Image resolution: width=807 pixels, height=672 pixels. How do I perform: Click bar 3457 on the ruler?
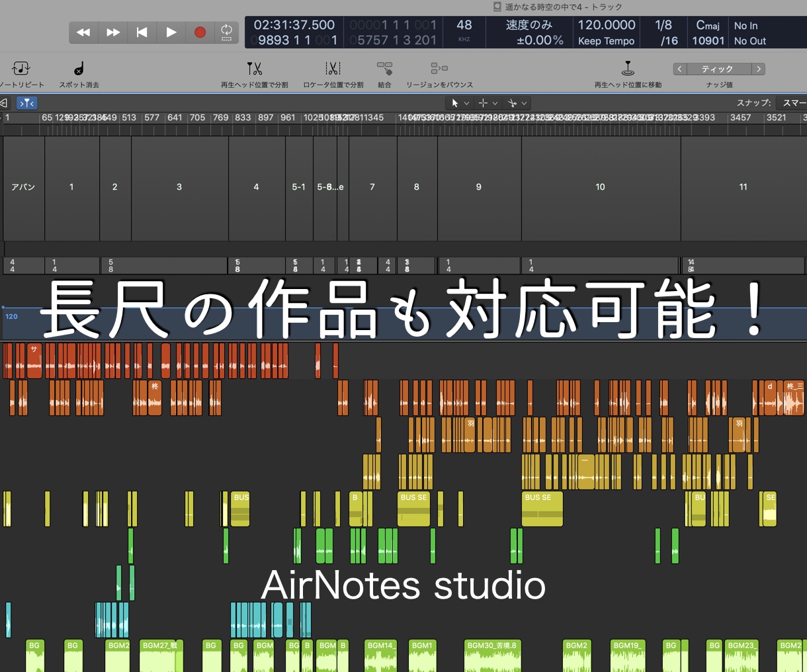[741, 118]
